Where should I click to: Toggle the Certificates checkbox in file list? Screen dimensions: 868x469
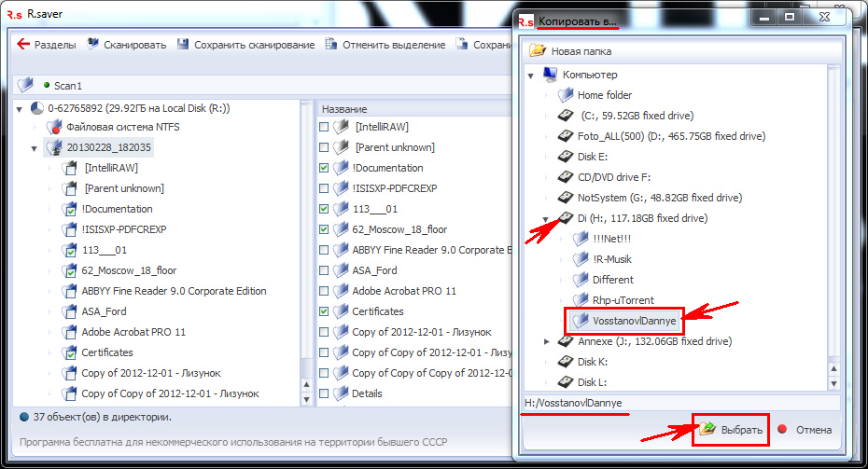324,311
